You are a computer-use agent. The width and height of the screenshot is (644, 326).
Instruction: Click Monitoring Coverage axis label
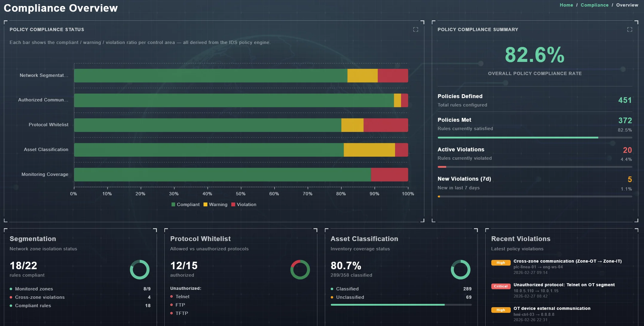point(45,174)
